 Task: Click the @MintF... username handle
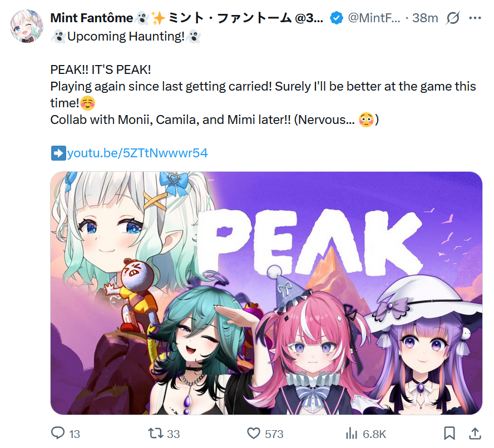(374, 18)
